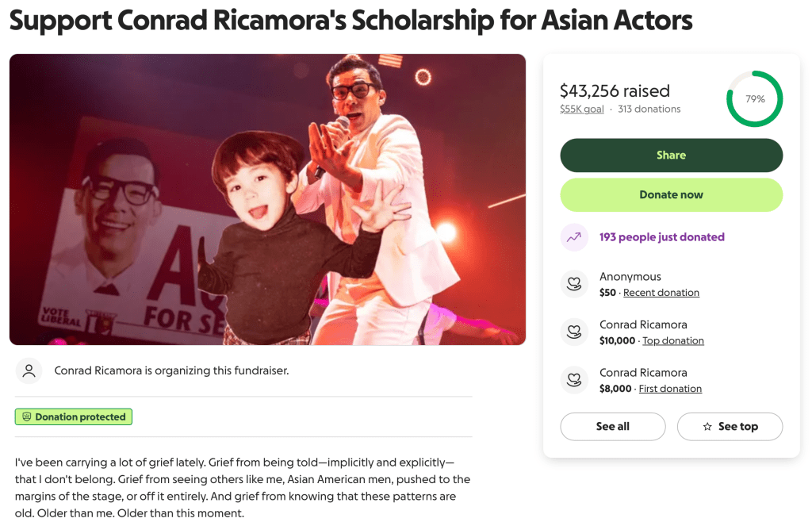Follow the Recent donation link
This screenshot has width=812, height=522.
tap(661, 293)
